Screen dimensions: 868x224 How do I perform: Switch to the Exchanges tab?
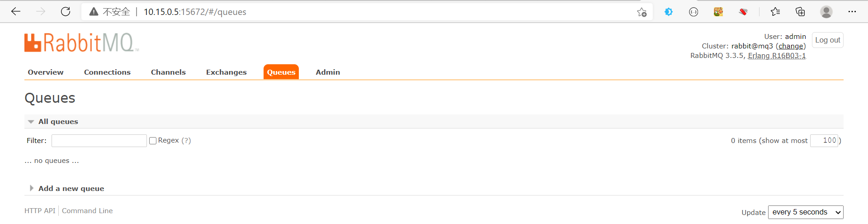(x=226, y=72)
